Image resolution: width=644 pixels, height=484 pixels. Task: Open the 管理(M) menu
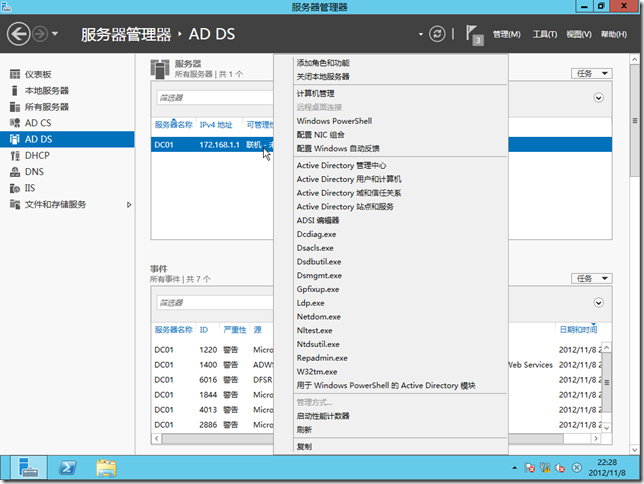tap(506, 35)
